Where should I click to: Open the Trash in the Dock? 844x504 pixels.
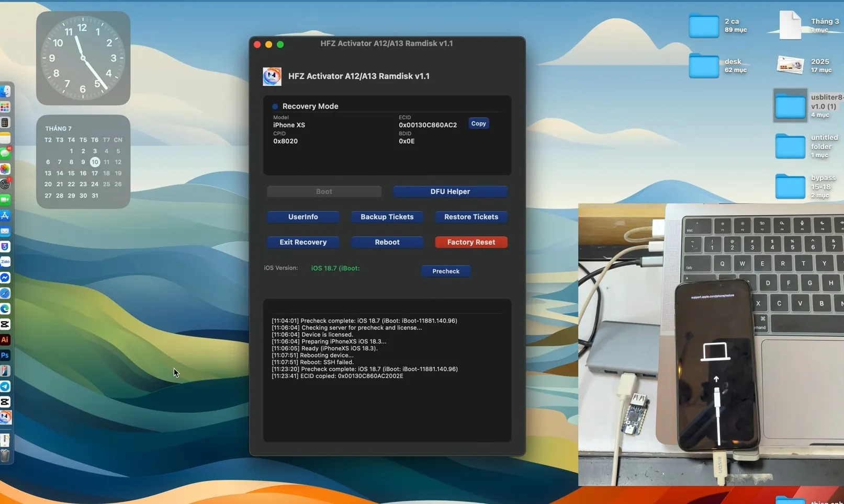click(5, 456)
